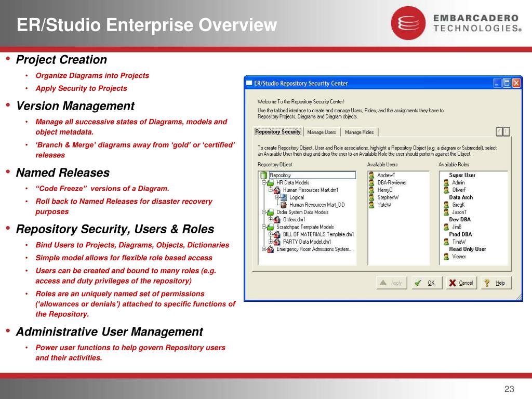Click the user icon next to JasonT

click(446, 212)
